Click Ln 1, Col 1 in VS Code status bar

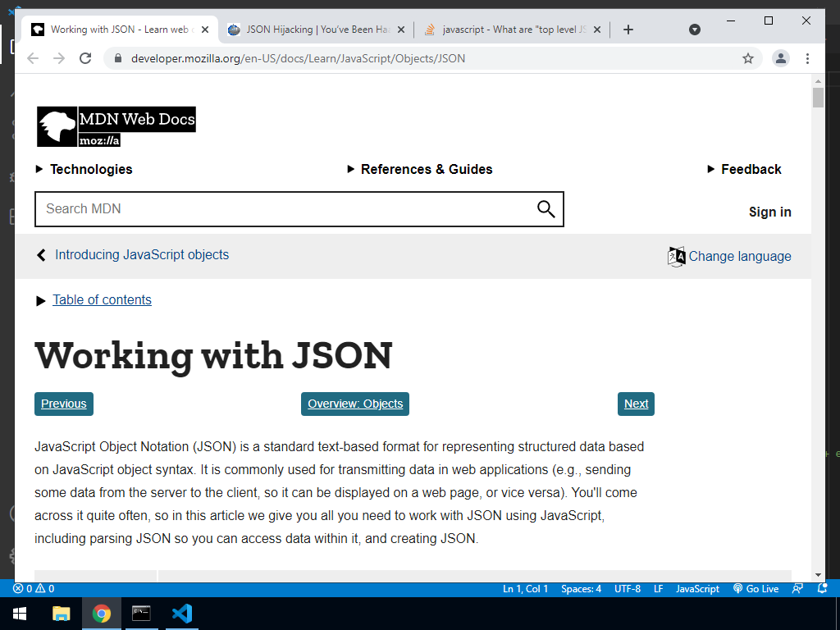[525, 589]
